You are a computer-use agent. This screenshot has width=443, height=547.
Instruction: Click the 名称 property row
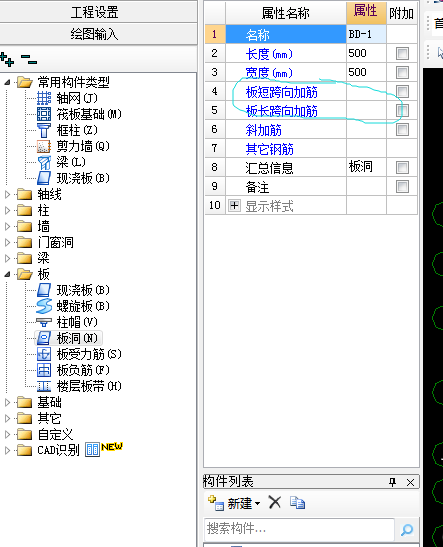pos(286,34)
